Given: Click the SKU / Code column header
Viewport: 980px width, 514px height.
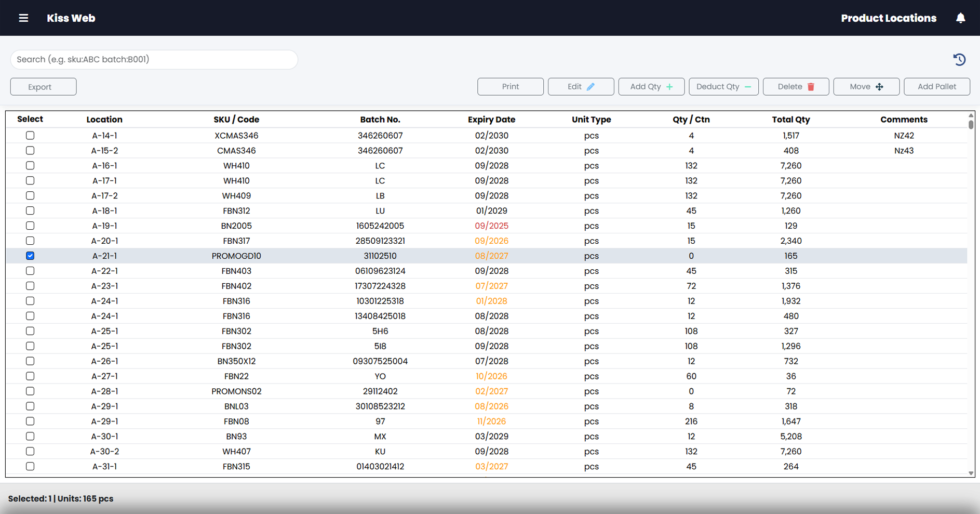Looking at the screenshot, I should (x=236, y=120).
